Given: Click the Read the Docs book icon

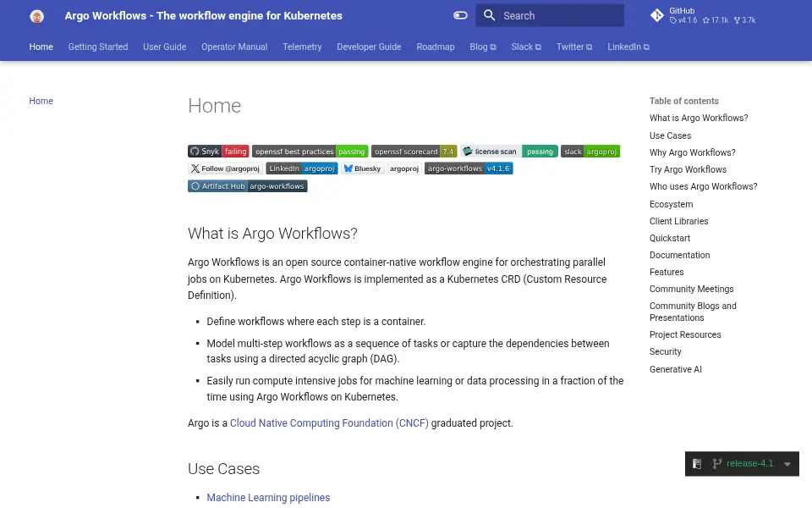Looking at the screenshot, I should pyautogui.click(x=697, y=463).
